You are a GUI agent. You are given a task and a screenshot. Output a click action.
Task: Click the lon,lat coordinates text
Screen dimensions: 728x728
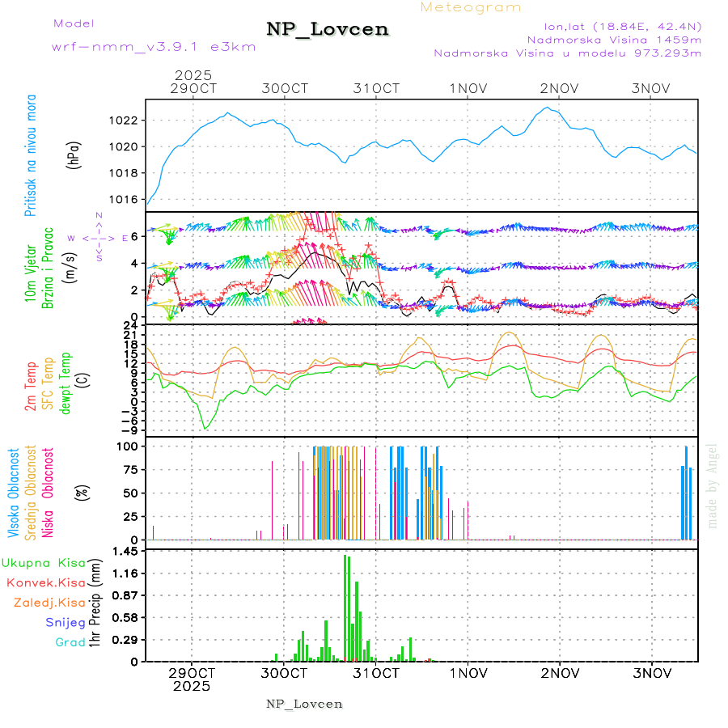click(612, 25)
